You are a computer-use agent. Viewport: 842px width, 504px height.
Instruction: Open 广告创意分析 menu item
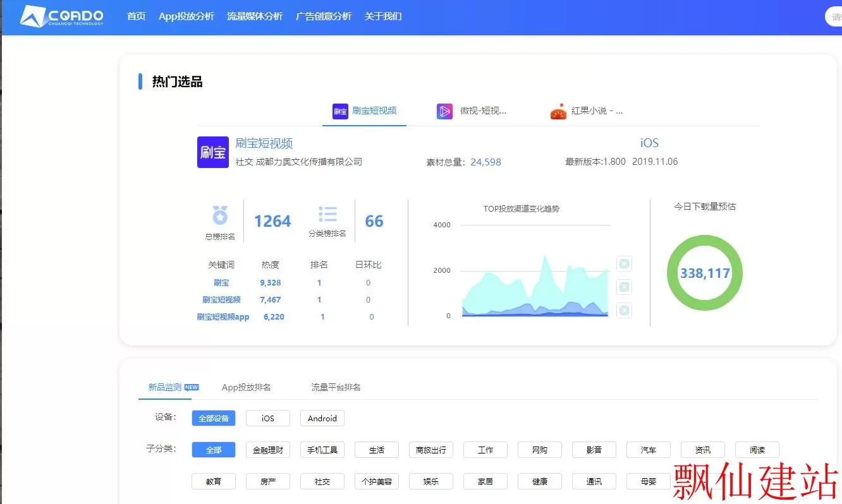point(324,16)
